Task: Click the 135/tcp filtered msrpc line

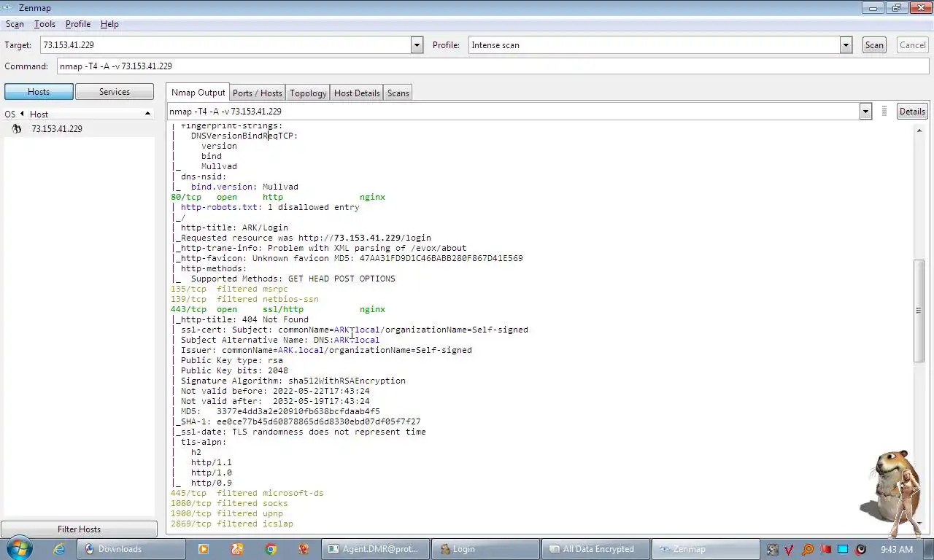Action: [229, 289]
